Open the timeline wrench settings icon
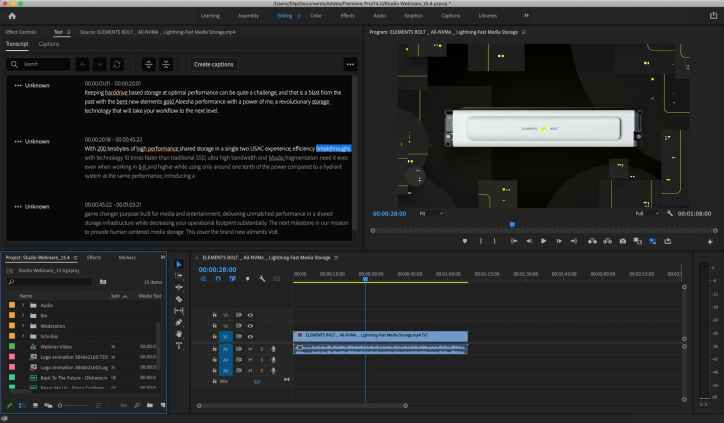This screenshot has width=724, height=423. tap(262, 278)
